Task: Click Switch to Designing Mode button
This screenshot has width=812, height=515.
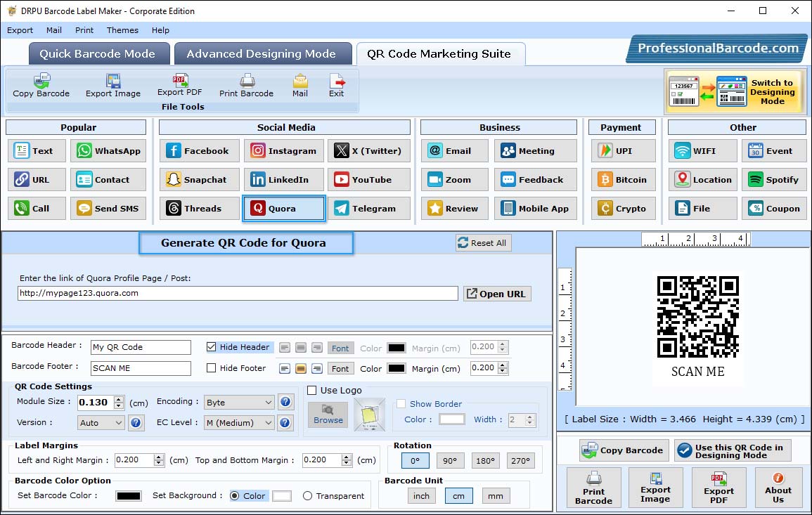Action: click(735, 92)
